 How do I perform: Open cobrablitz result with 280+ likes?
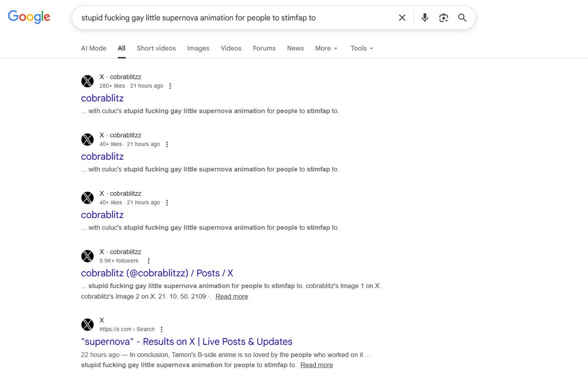tap(102, 98)
